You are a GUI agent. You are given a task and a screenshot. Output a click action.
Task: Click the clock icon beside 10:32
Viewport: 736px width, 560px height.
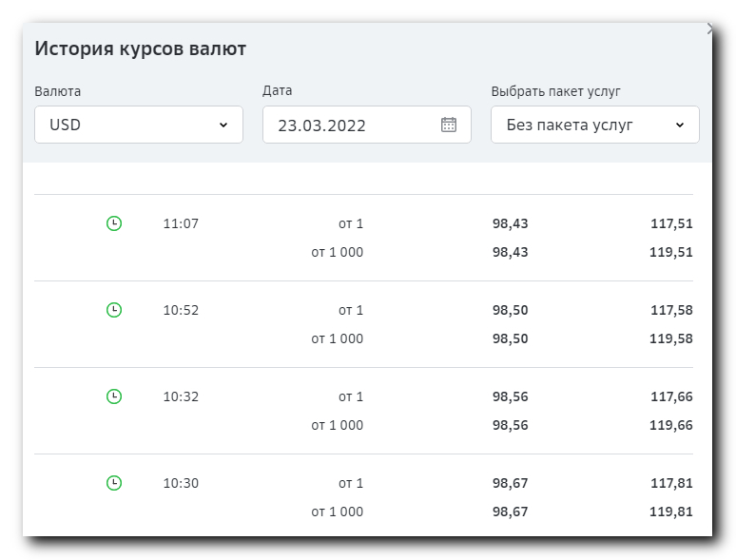pyautogui.click(x=114, y=396)
